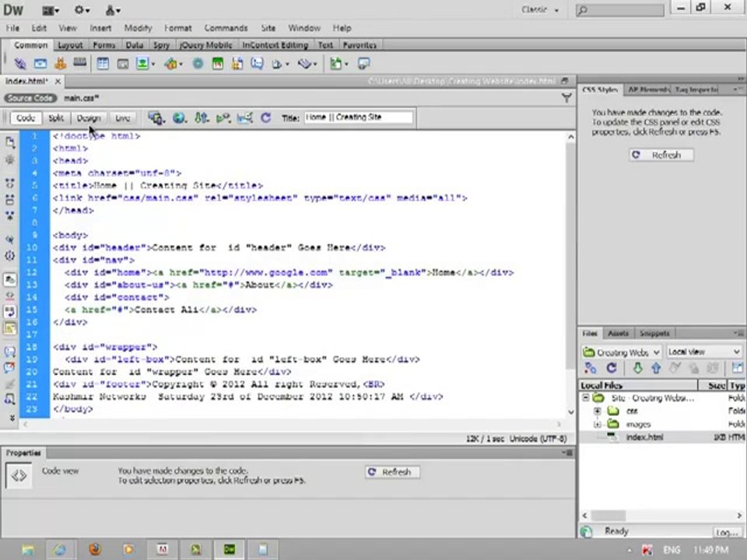Expand the images folder
The image size is (747, 560).
click(x=598, y=424)
